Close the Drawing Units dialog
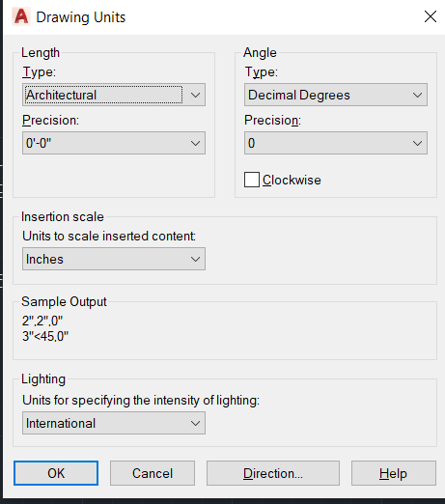This screenshot has height=504, width=445. pos(430,16)
